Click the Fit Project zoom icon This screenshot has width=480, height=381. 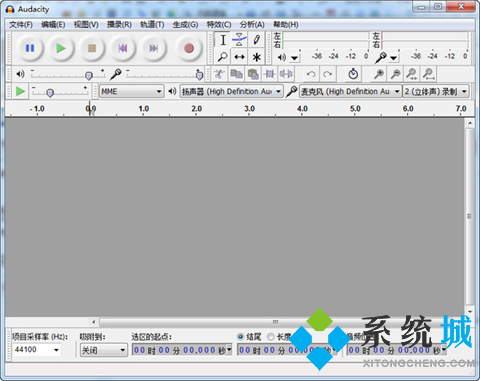[x=429, y=74]
